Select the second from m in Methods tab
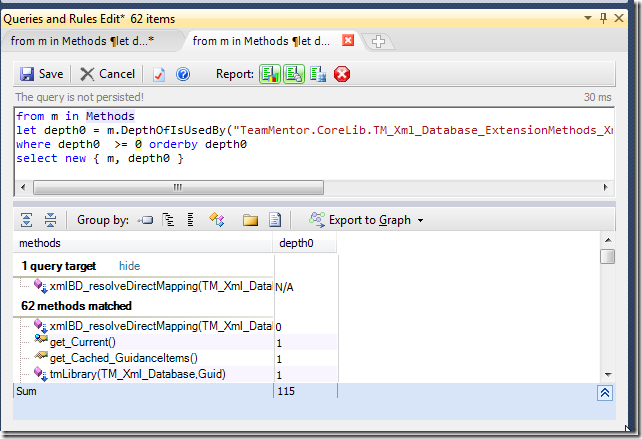 point(261,41)
